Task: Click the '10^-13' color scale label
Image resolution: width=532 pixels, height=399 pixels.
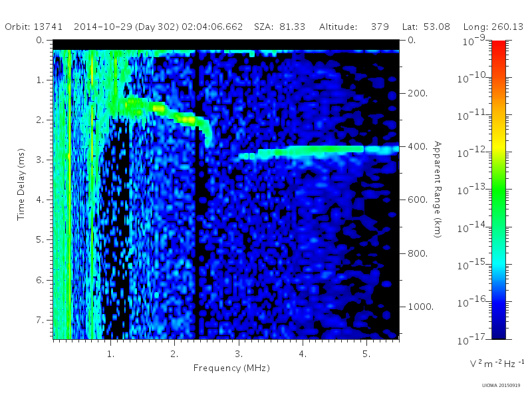Action: (473, 190)
